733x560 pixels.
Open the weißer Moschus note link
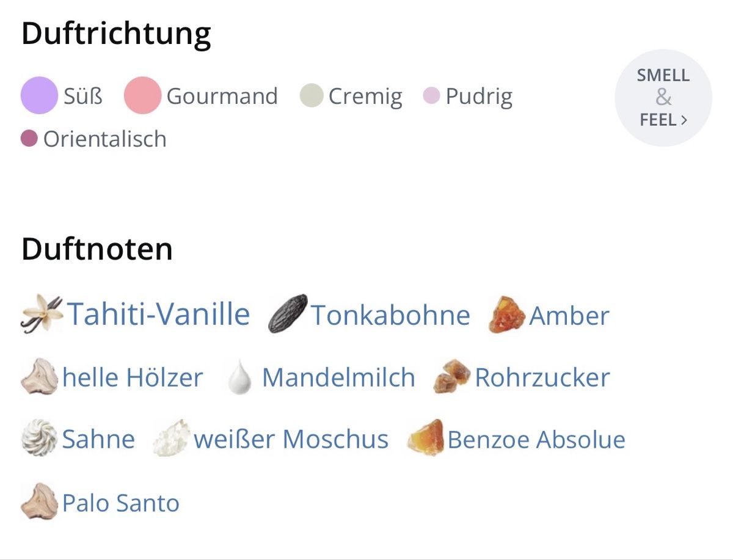[x=291, y=439]
